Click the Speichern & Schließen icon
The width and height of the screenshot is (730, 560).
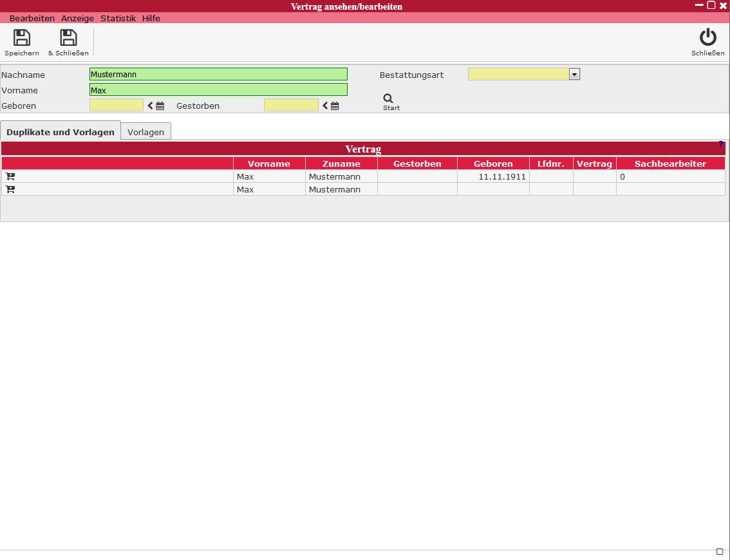point(68,38)
